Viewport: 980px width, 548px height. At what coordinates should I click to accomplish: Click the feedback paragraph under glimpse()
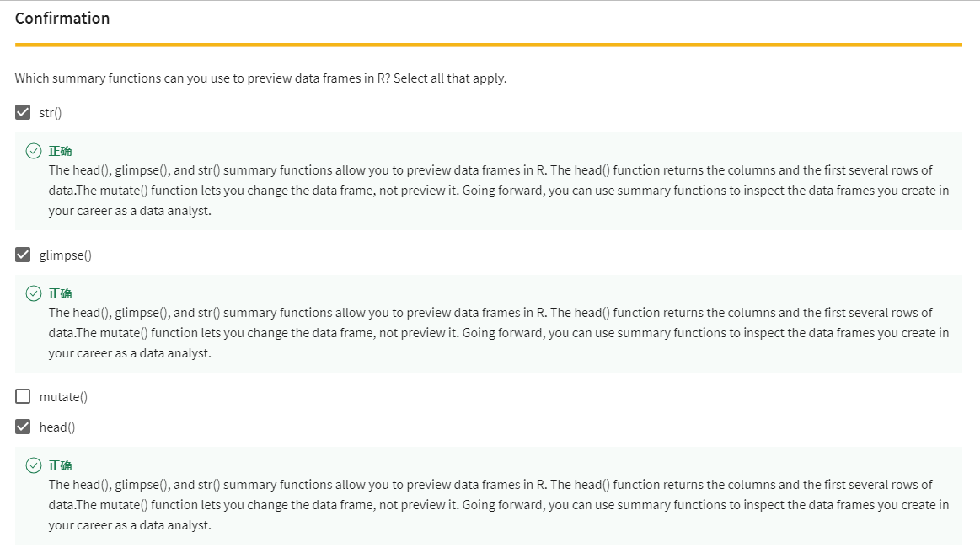point(497,333)
